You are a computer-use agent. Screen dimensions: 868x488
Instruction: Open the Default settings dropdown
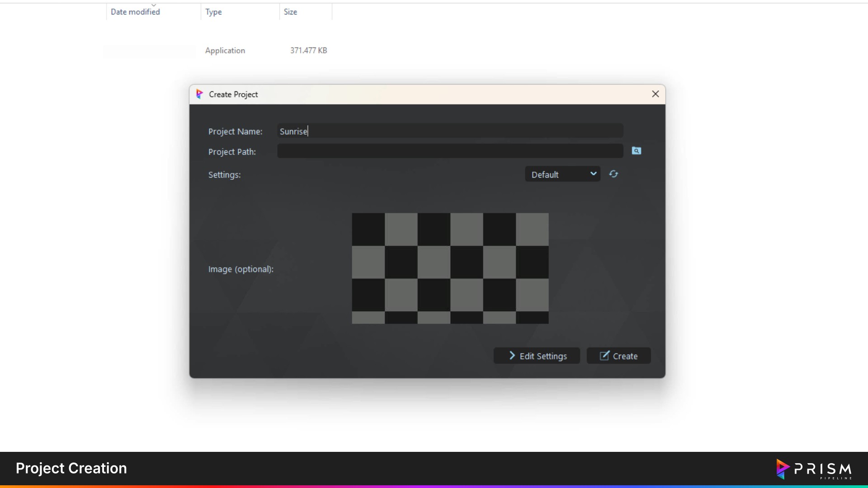[556, 174]
